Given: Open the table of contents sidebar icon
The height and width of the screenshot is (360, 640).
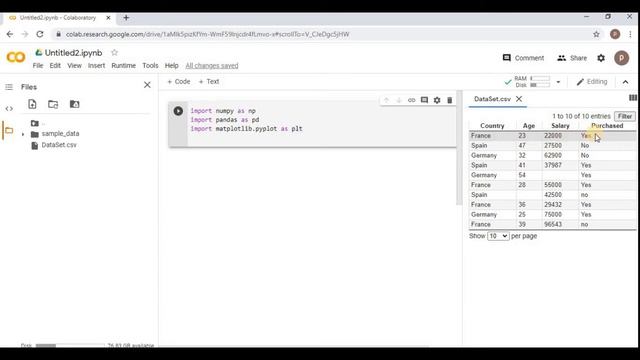Looking at the screenshot, I should click(9, 87).
